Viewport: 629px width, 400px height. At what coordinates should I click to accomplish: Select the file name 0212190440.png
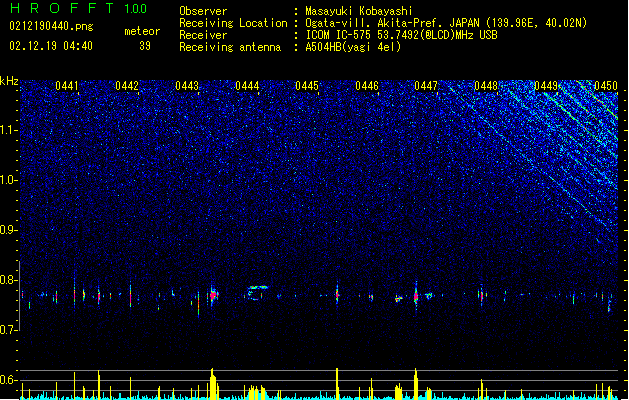51,26
